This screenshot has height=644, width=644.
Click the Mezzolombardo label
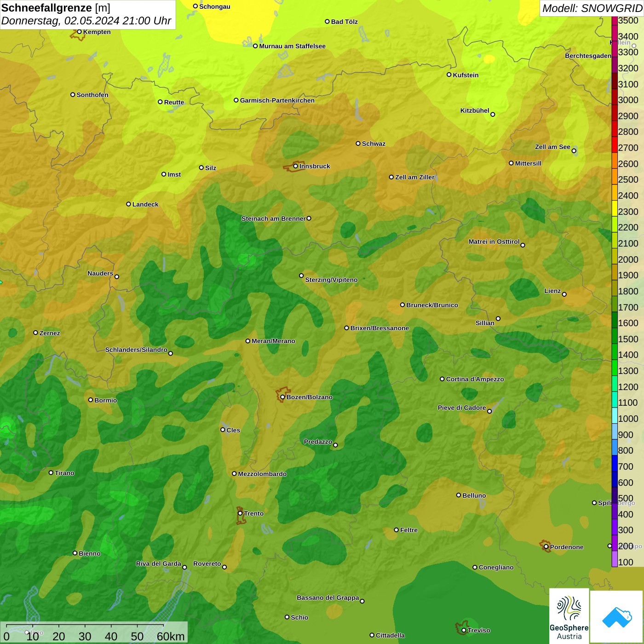[x=262, y=474]
